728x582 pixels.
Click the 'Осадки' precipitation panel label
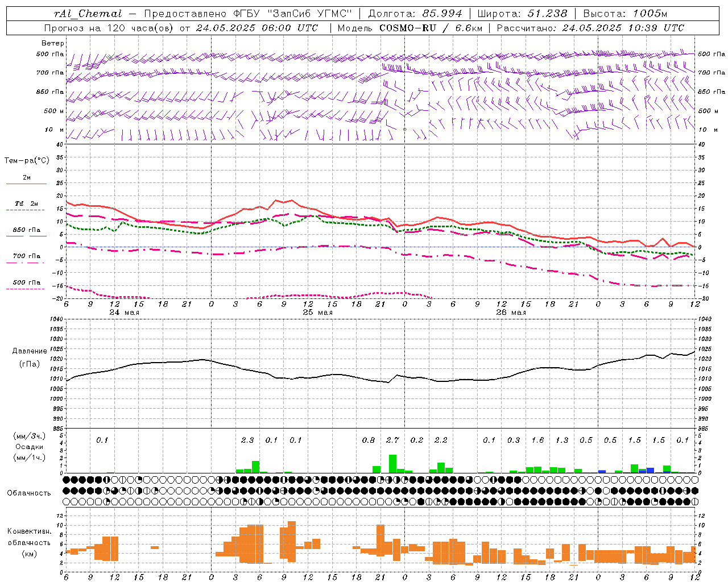(30, 447)
